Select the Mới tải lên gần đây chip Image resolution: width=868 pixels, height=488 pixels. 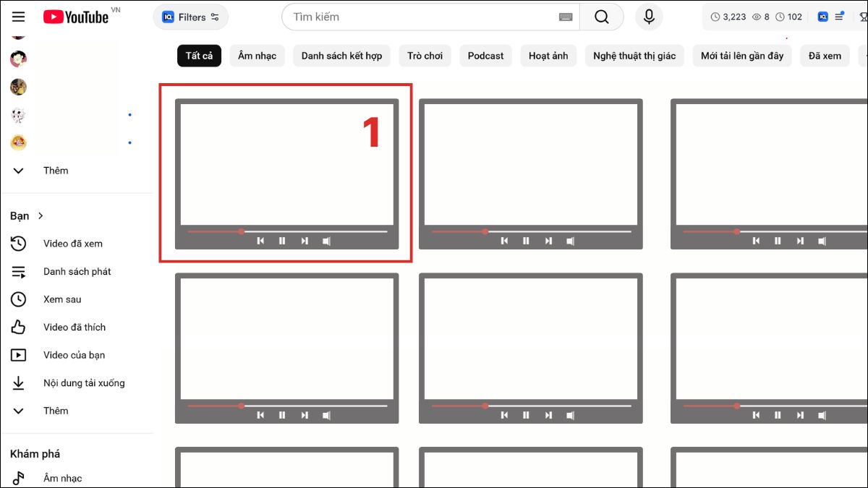742,56
